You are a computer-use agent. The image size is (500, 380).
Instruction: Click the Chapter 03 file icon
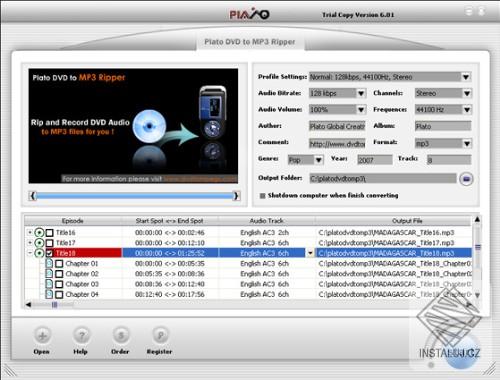pos(49,284)
